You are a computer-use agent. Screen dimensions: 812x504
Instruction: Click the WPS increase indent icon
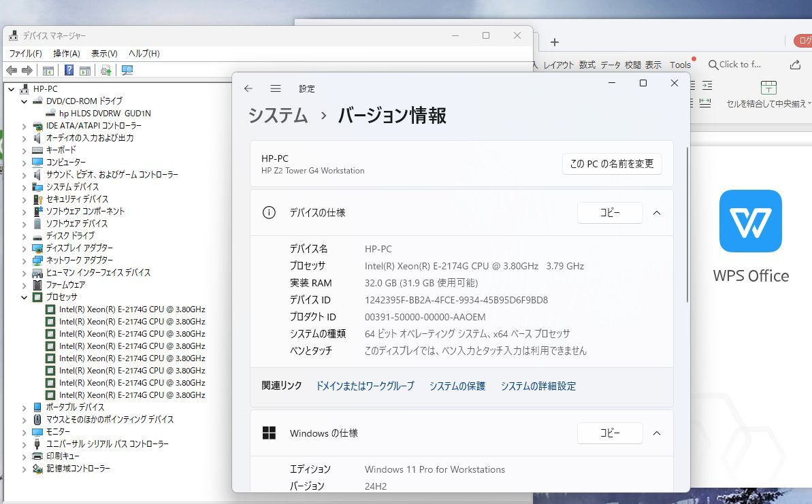click(x=707, y=86)
